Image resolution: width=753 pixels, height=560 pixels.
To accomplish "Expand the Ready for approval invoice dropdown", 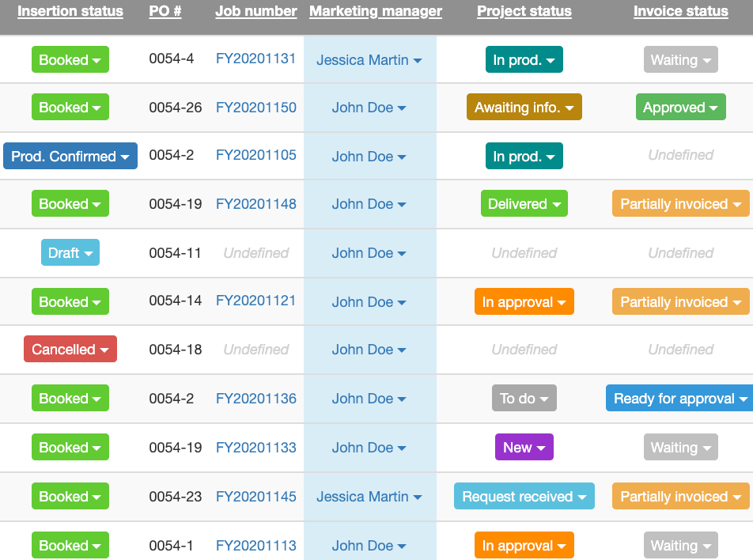I will pos(680,398).
